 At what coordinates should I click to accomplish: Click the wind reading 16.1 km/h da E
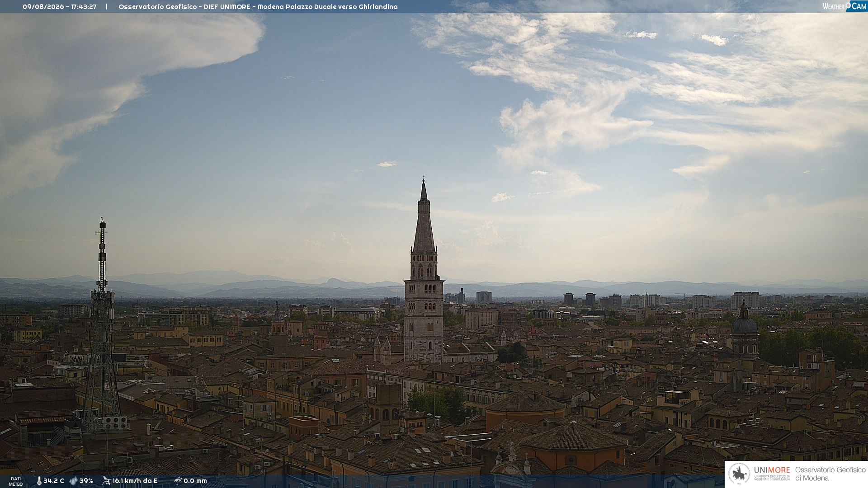point(135,481)
